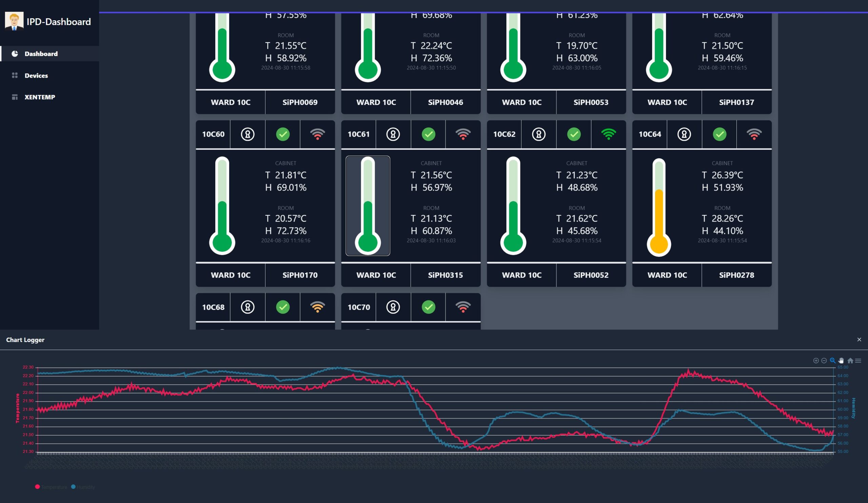Click the lock icon on device 10C61
This screenshot has height=503, width=868.
tap(393, 134)
